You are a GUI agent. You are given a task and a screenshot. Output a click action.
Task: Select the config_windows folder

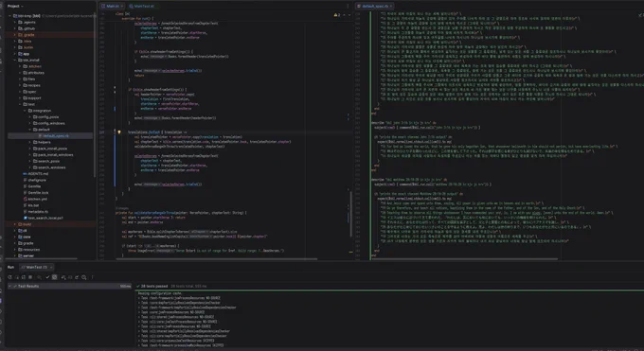point(48,123)
